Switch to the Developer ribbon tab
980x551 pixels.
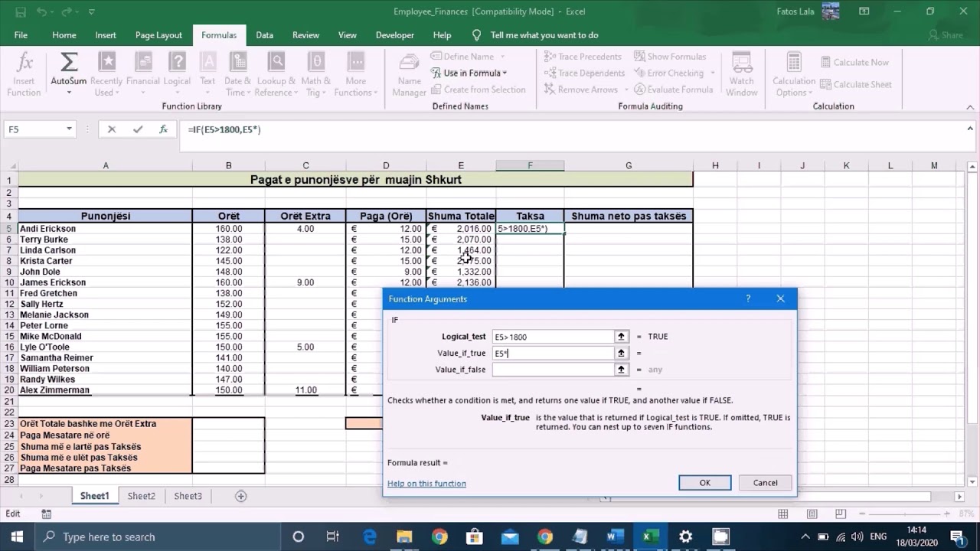coord(394,35)
